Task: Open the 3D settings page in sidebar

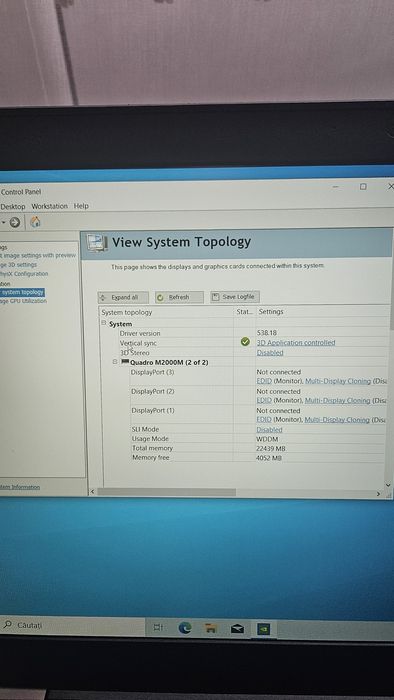Action: 19,265
